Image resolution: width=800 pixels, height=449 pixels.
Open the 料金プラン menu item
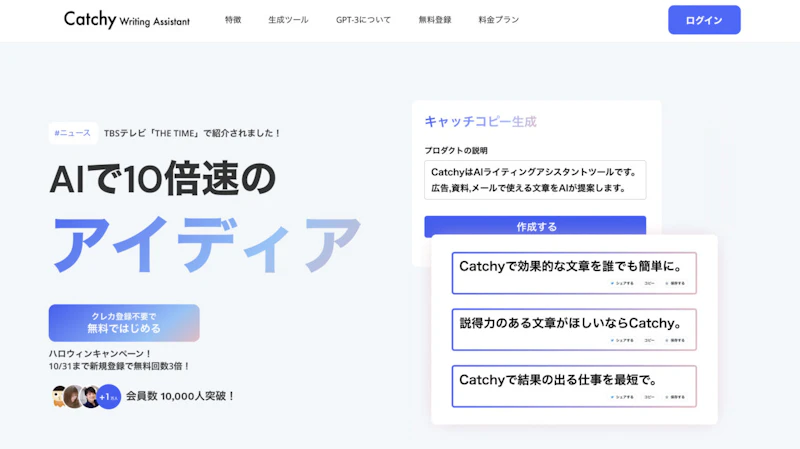click(x=498, y=19)
